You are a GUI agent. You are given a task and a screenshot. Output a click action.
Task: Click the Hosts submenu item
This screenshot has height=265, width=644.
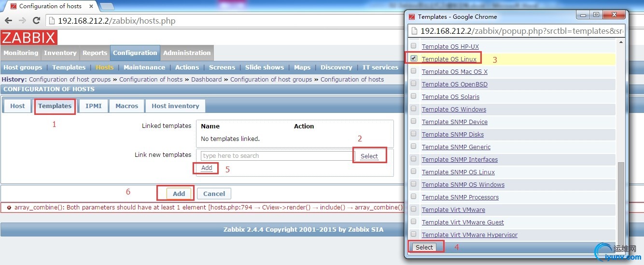click(x=105, y=68)
